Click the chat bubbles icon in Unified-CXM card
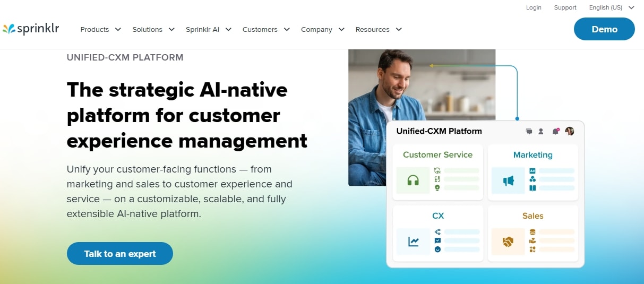 529,131
